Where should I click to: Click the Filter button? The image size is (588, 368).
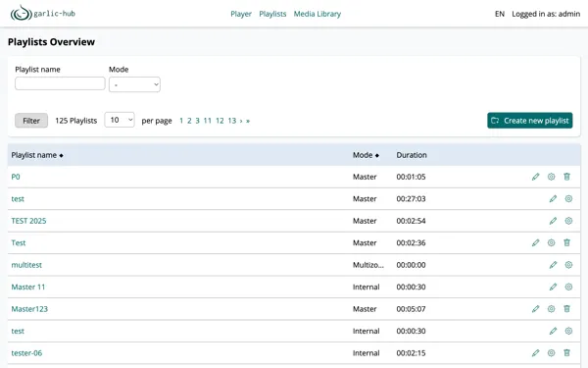click(x=31, y=121)
